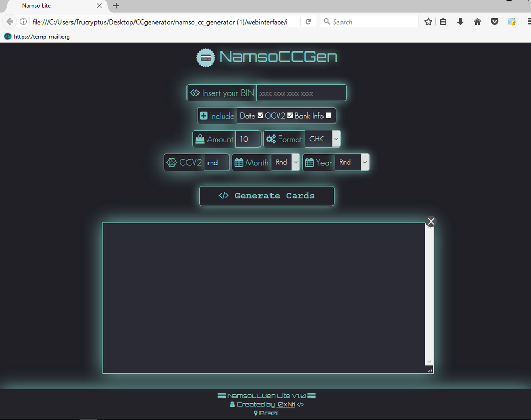The width and height of the screenshot is (531, 420).
Task: Uncheck the CCV2 checkbox
Action: click(290, 115)
